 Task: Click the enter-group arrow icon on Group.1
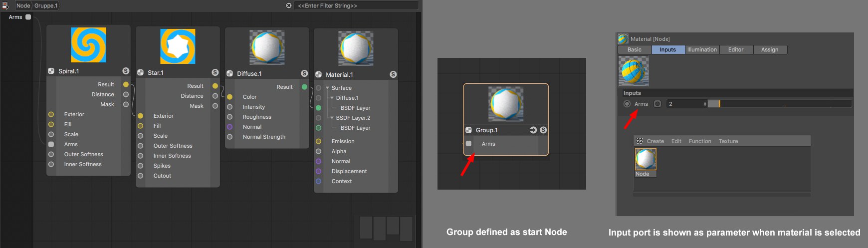click(x=533, y=130)
